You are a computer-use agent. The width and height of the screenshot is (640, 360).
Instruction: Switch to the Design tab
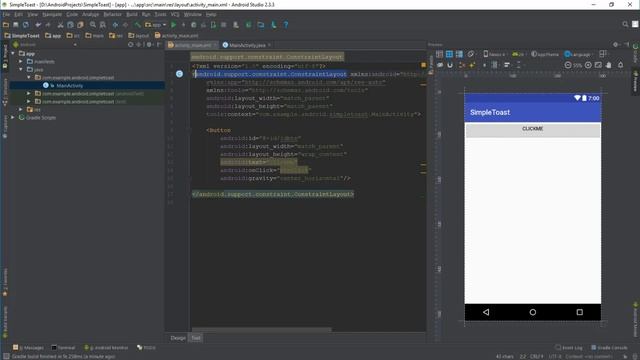178,338
